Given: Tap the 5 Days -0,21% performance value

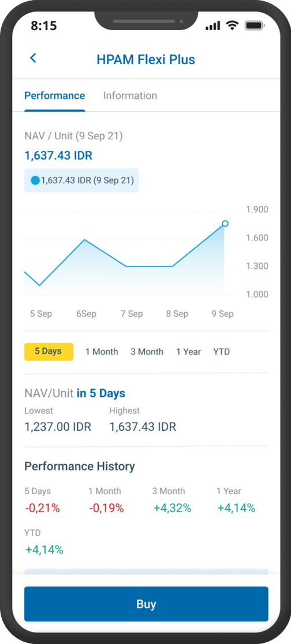Looking at the screenshot, I should pos(43,509).
